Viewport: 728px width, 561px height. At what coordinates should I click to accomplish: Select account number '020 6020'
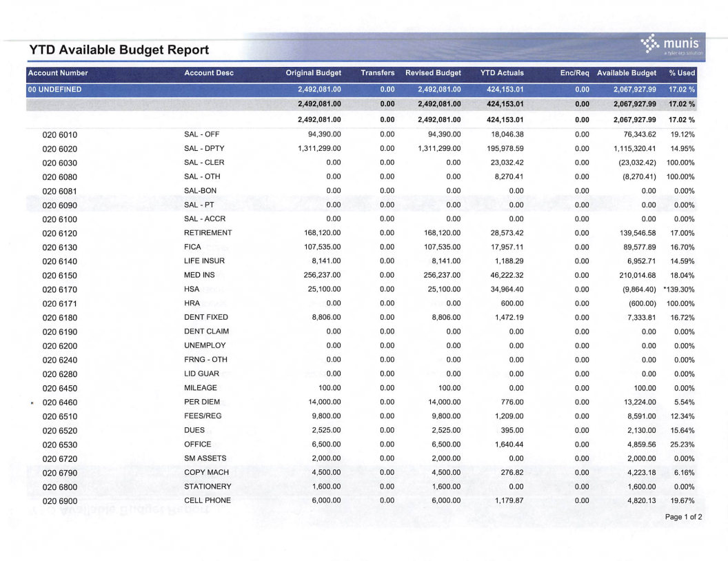point(60,149)
